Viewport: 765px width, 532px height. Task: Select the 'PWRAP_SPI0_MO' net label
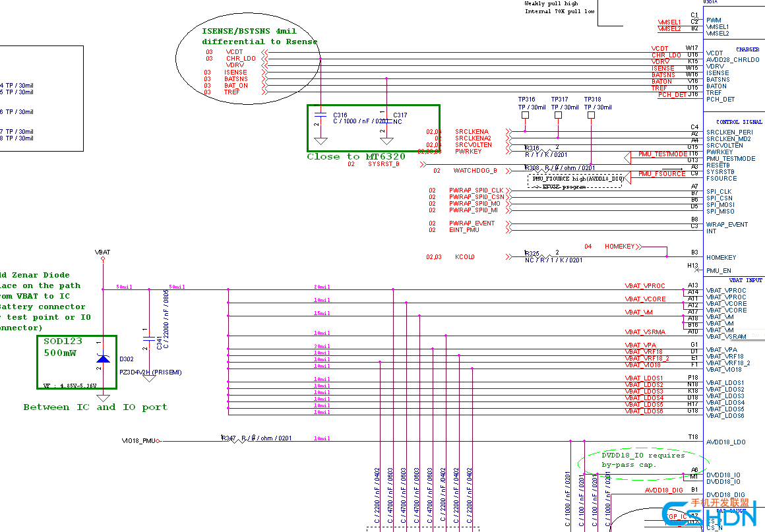(x=475, y=204)
